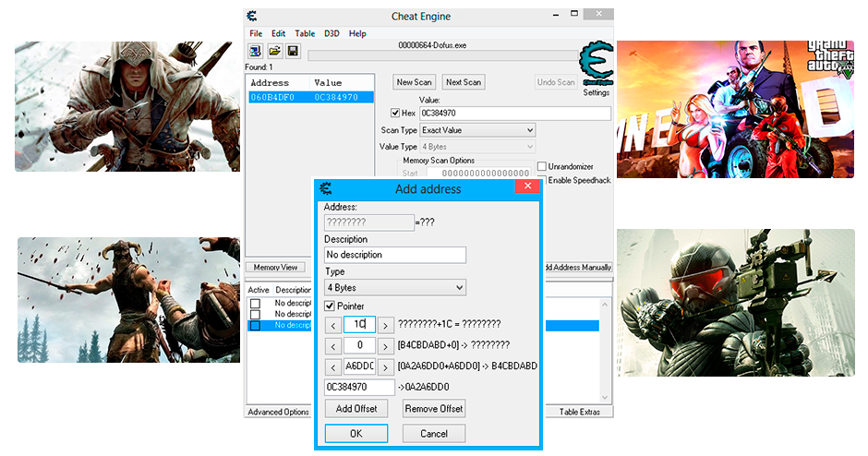Tick the highlighted row's Active checkbox
The height and width of the screenshot is (456, 868).
tap(255, 326)
